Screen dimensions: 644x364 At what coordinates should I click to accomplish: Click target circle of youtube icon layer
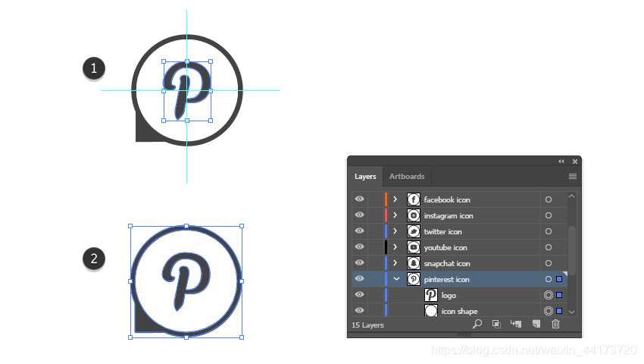(549, 247)
